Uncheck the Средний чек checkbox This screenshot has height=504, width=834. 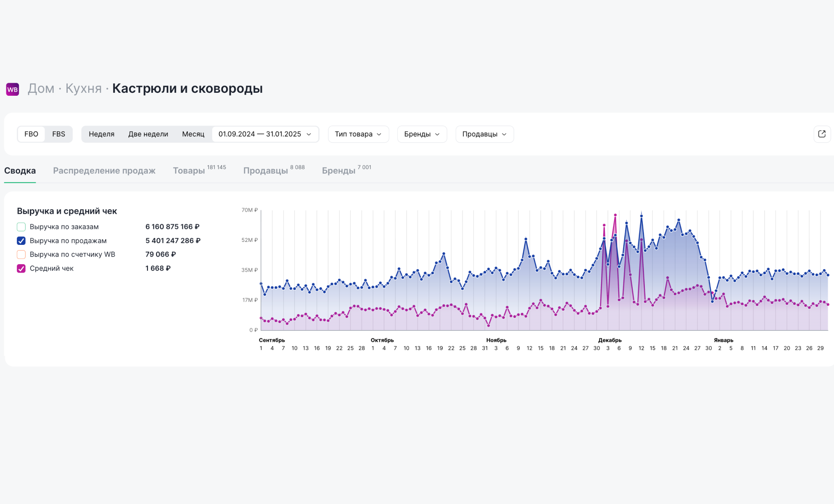tap(21, 268)
